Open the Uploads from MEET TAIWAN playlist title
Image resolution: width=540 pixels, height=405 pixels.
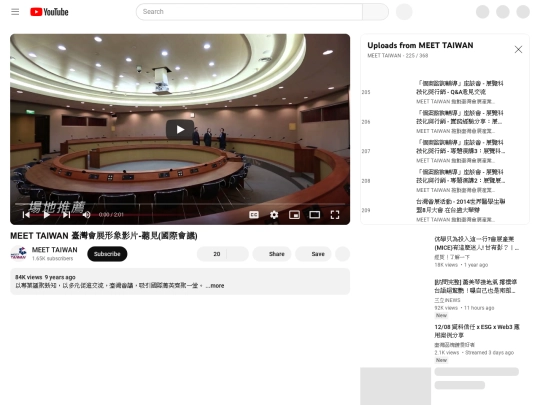click(420, 45)
